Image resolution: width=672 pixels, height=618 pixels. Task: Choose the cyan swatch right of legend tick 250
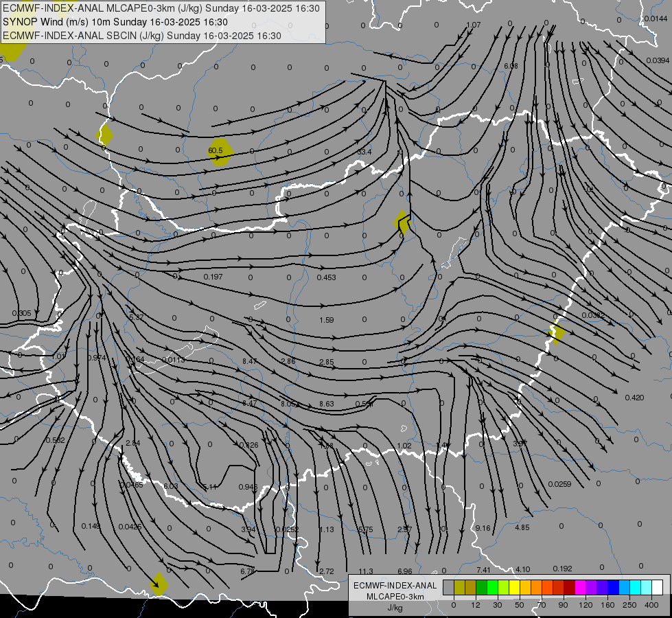(x=635, y=587)
